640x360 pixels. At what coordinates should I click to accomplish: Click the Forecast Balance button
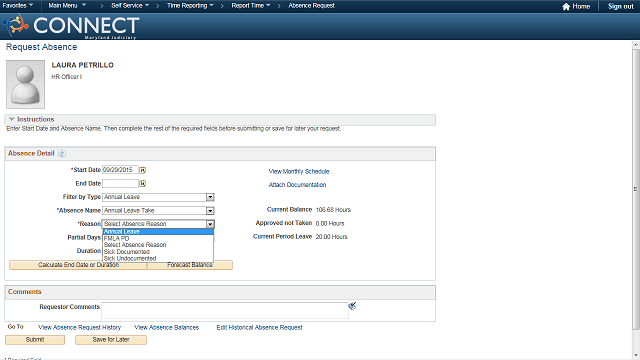coord(190,265)
